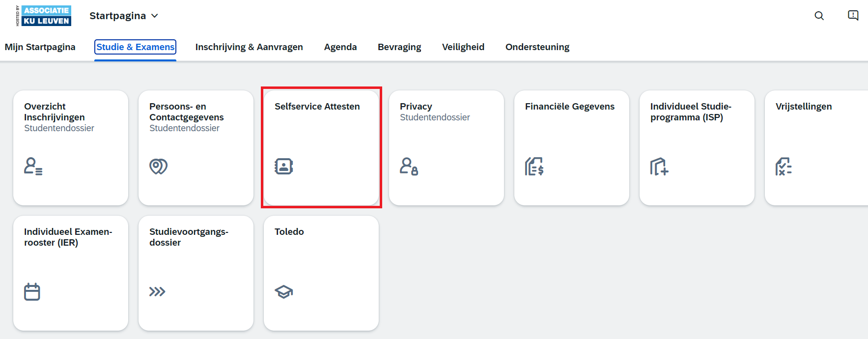Viewport: 868px width, 339px height.
Task: Open the Financiële Gegevens tile title
Action: [570, 107]
